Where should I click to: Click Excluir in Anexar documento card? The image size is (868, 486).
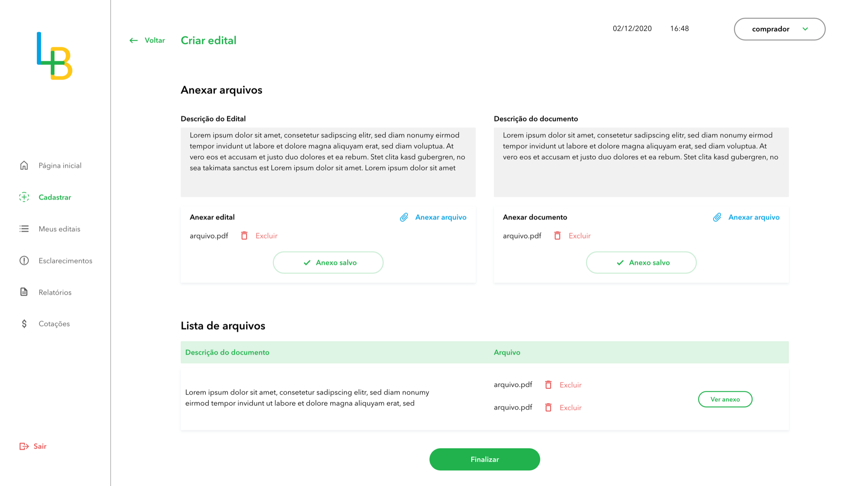(x=579, y=236)
